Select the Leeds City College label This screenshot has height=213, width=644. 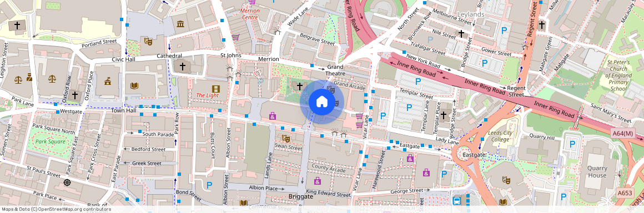(x=500, y=136)
